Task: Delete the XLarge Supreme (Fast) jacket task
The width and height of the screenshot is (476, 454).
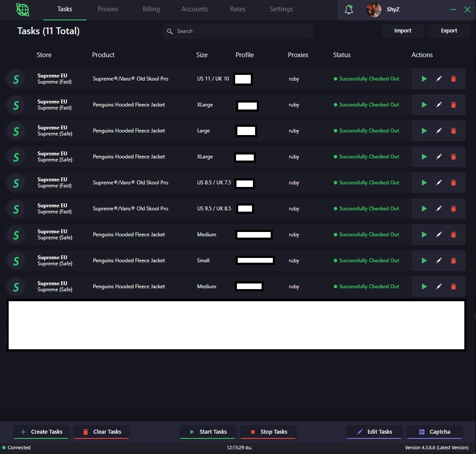Action: 453,105
